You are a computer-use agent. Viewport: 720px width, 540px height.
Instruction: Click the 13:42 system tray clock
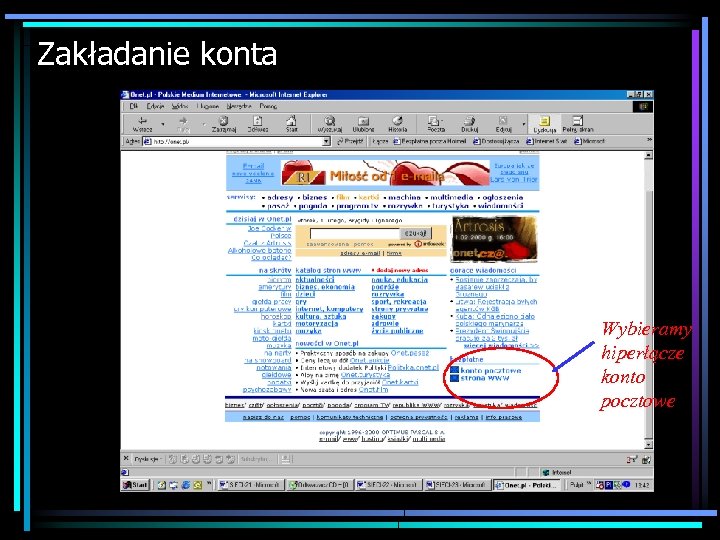click(641, 484)
